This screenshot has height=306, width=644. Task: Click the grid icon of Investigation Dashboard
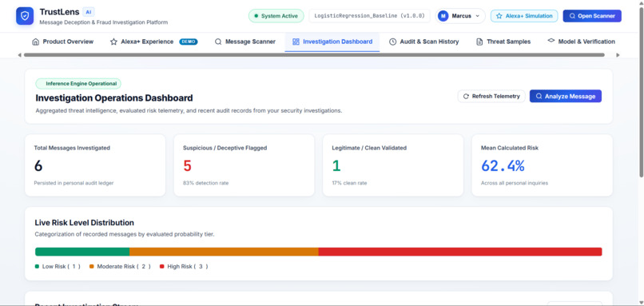tap(296, 42)
